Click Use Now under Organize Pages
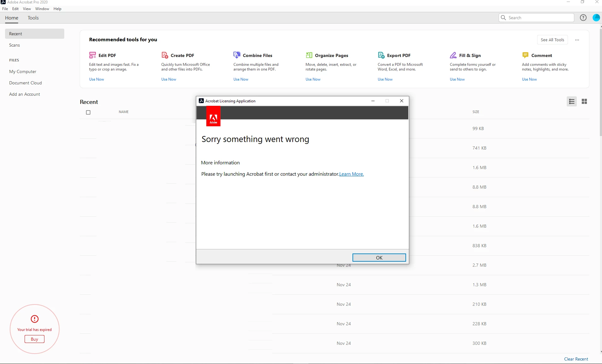The height and width of the screenshot is (364, 602). click(x=313, y=79)
